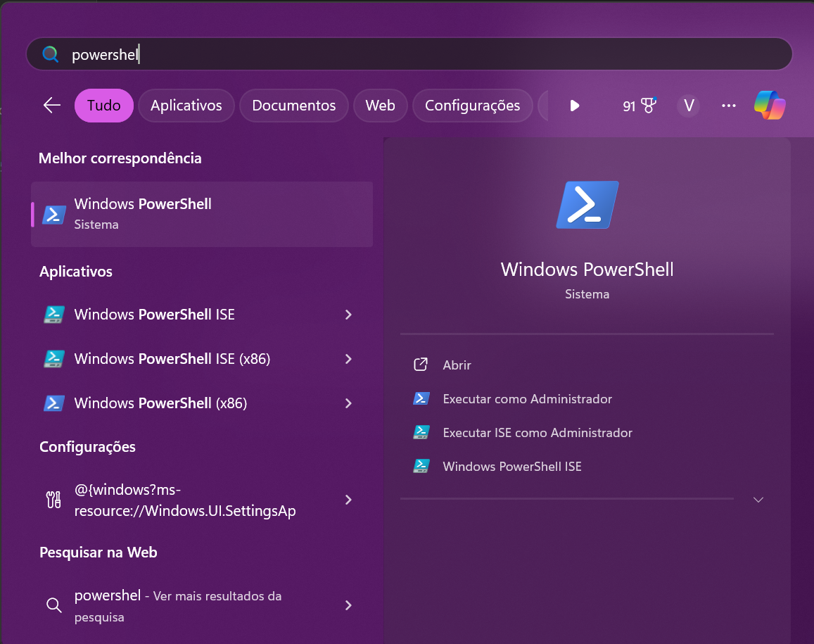Open the Windows PowerShell best match result
This screenshot has height=644, width=814.
pos(202,214)
